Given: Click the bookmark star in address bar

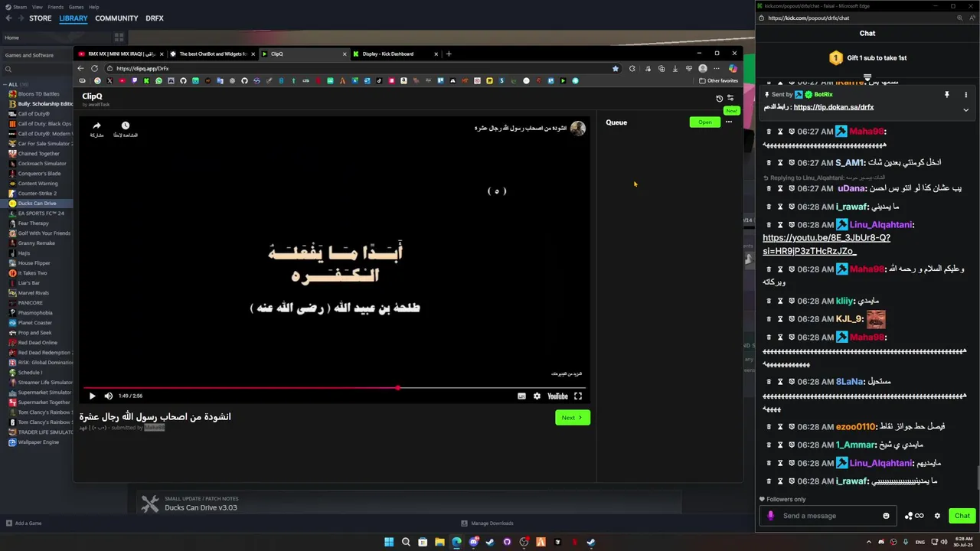Looking at the screenshot, I should coord(615,68).
